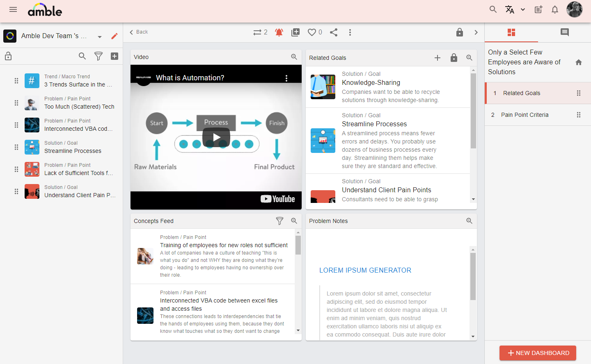Screen dimensions: 591x364
Task: Filter the Concepts Feed
Action: click(279, 221)
